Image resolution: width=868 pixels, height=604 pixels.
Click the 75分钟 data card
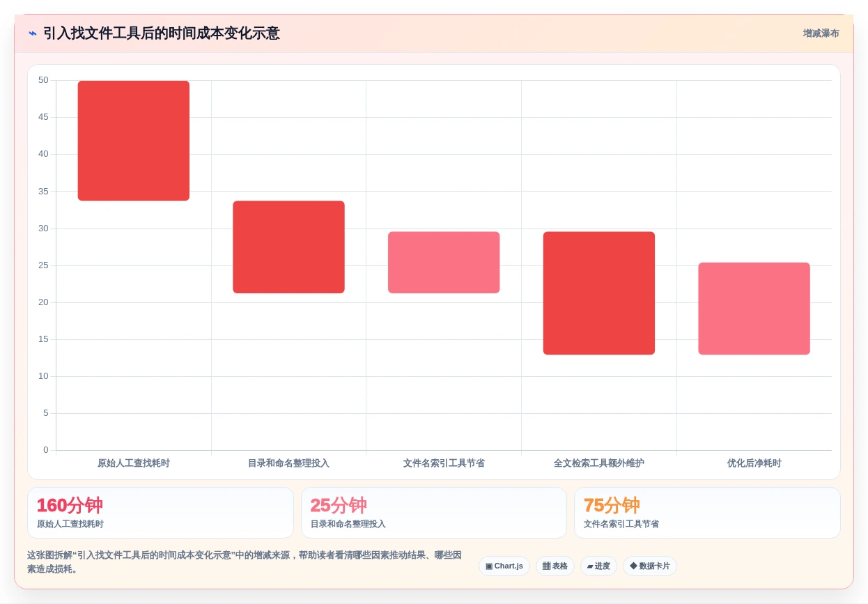(707, 513)
